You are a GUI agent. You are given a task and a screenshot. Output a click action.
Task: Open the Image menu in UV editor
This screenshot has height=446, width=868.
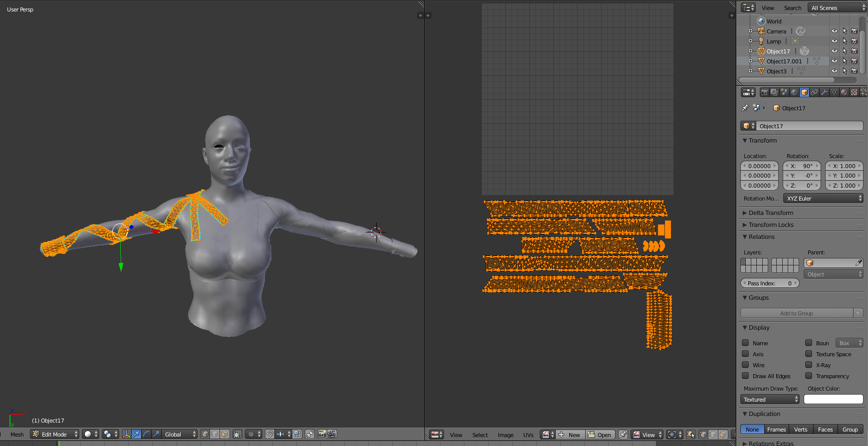click(505, 435)
